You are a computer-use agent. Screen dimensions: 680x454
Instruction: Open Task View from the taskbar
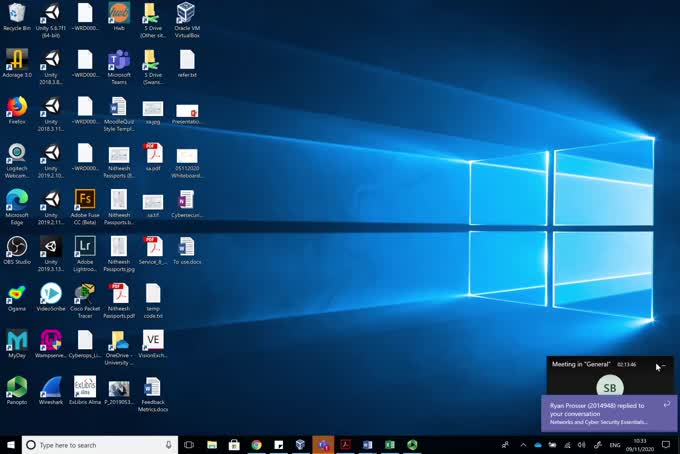point(188,445)
